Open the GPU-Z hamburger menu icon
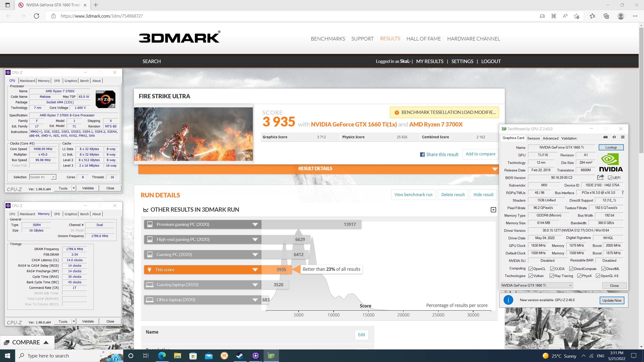This screenshot has width=644, height=362. 623,137
